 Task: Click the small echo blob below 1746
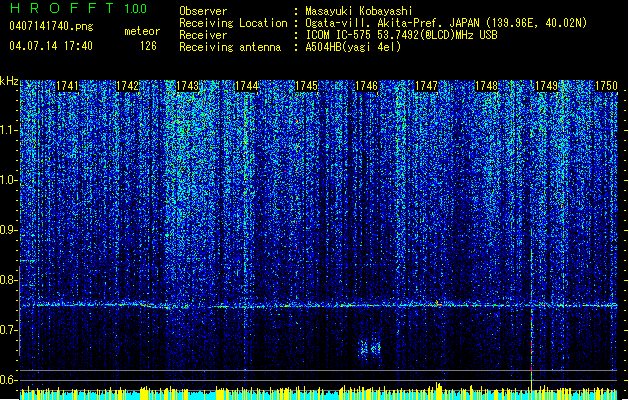[369, 347]
